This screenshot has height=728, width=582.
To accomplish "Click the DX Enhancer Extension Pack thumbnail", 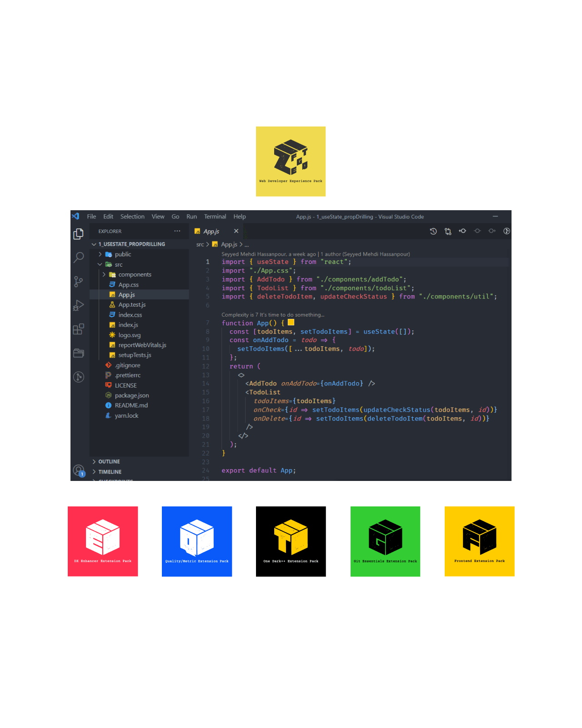I will pyautogui.click(x=103, y=541).
